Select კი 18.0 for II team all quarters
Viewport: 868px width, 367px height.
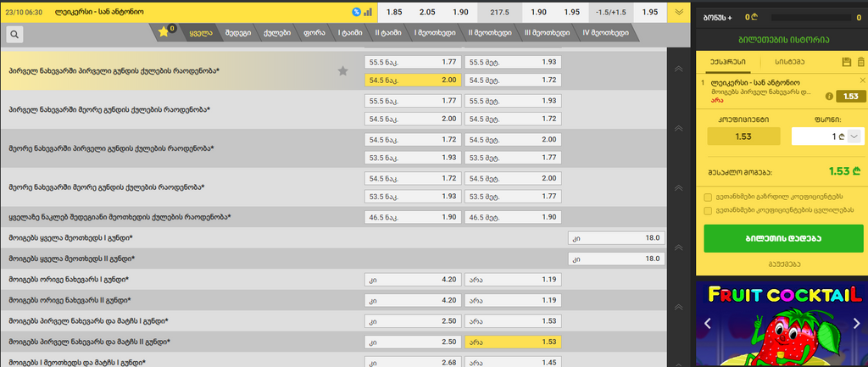click(616, 259)
